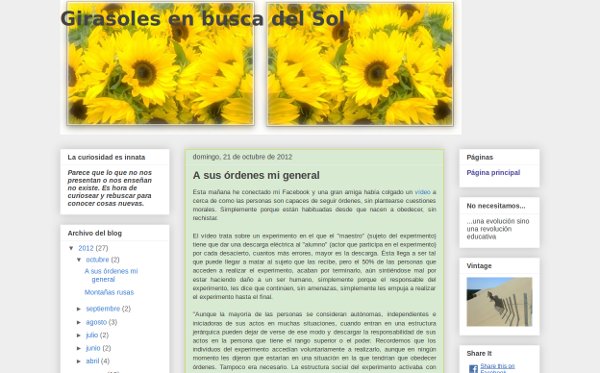This screenshot has height=373, width=600.
Task: Click the post title 'A sus órdenes mi general'
Action: (x=256, y=175)
